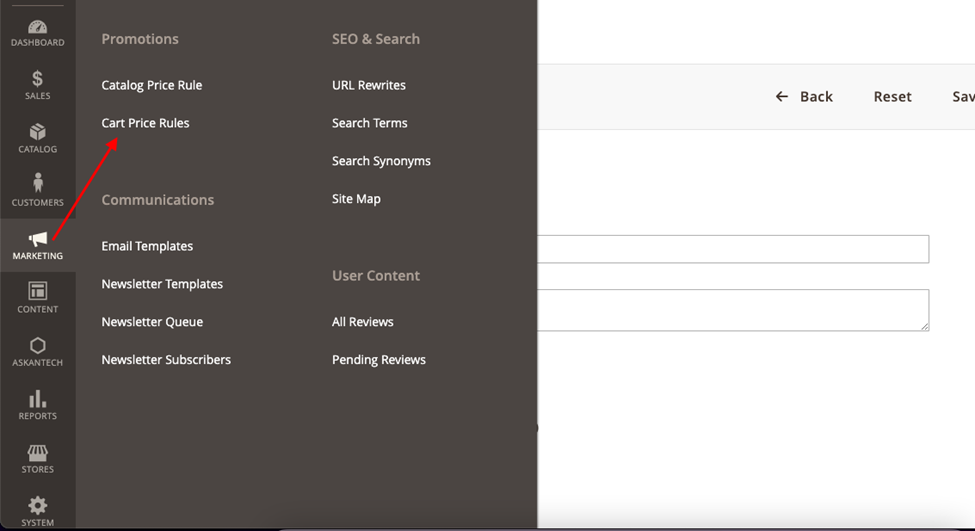975x531 pixels.
Task: Open the Sales dollar icon
Action: coord(37,78)
